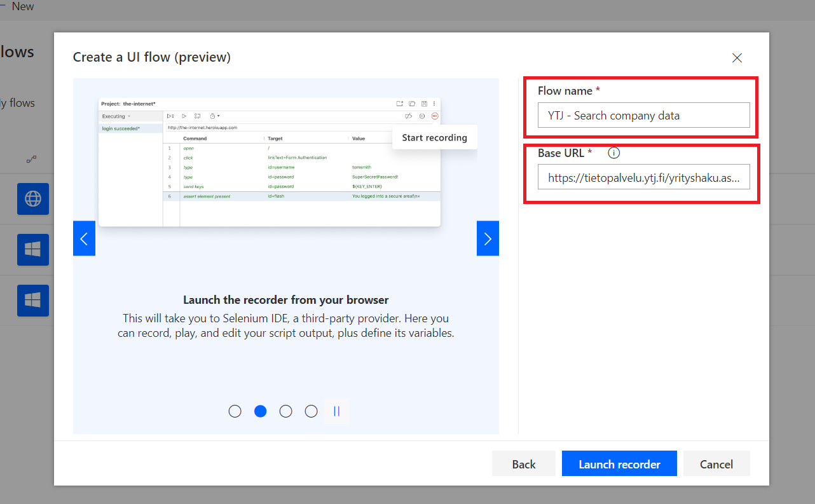Jump to the third carousel slide dot

[x=285, y=411]
